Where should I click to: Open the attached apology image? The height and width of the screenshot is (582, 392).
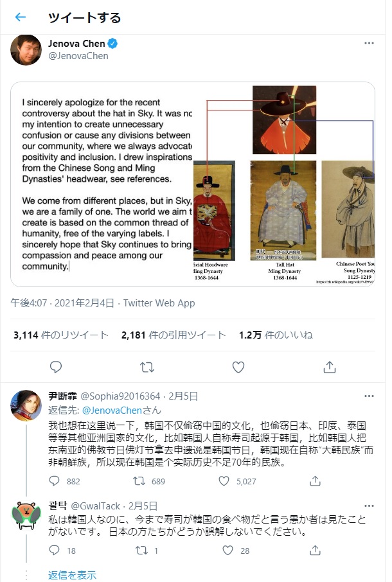coord(193,184)
